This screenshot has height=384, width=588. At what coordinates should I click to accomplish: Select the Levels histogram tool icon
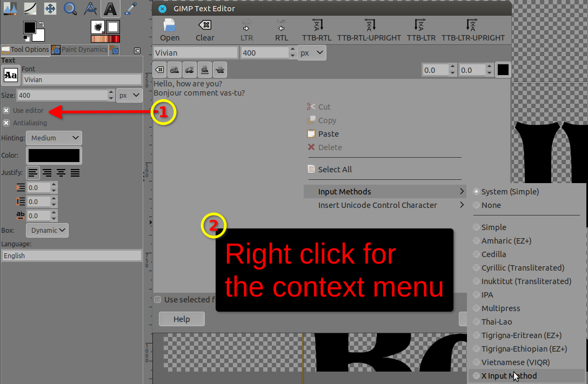coord(10,8)
